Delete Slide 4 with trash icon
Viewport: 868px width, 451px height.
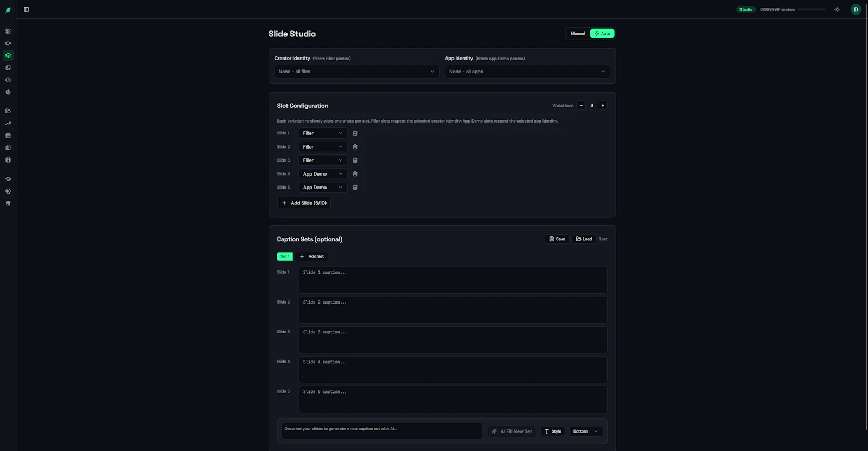(x=355, y=174)
